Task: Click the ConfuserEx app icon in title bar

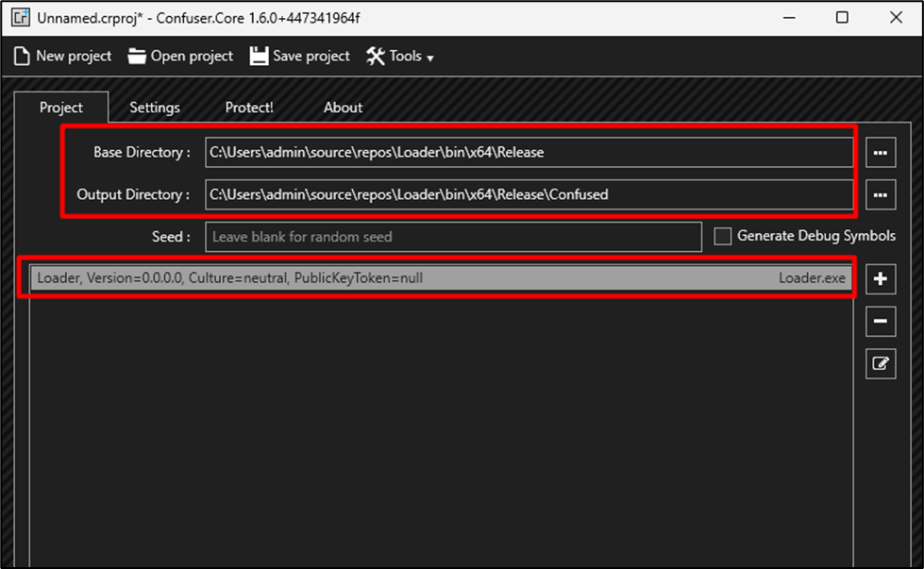Action: tap(20, 18)
